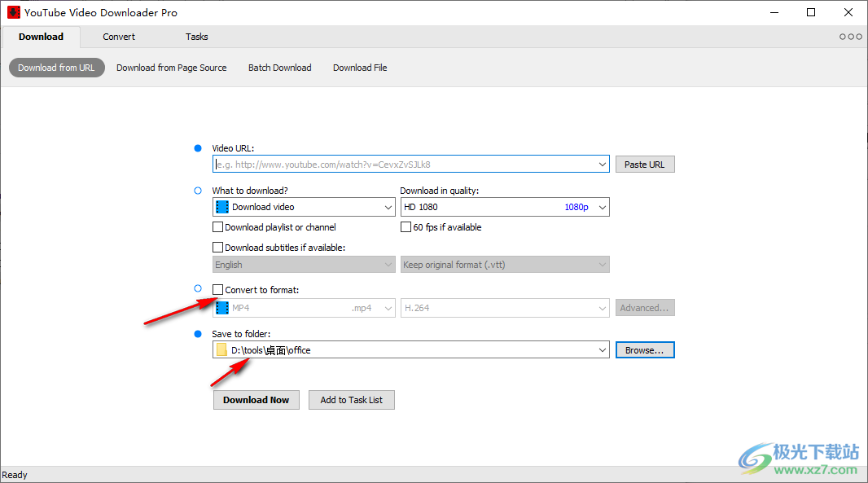This screenshot has height=483, width=868.
Task: Switch to the Tasks tab
Action: [x=196, y=37]
